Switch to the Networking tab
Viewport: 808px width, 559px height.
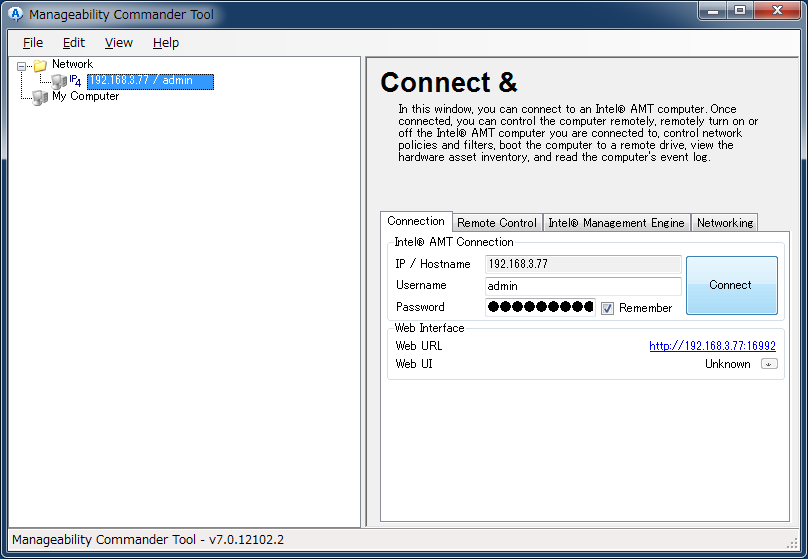point(725,223)
